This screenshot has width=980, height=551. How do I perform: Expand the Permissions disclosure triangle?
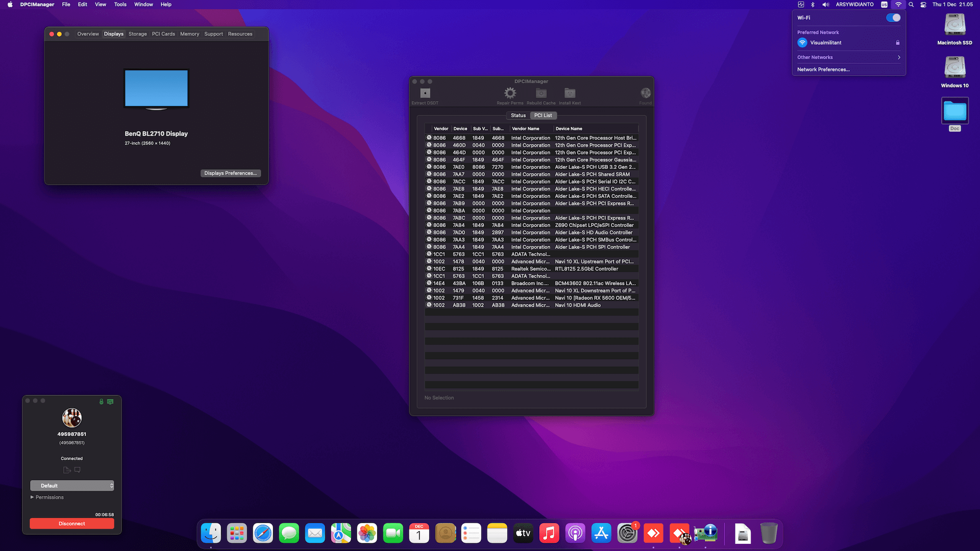(x=32, y=497)
